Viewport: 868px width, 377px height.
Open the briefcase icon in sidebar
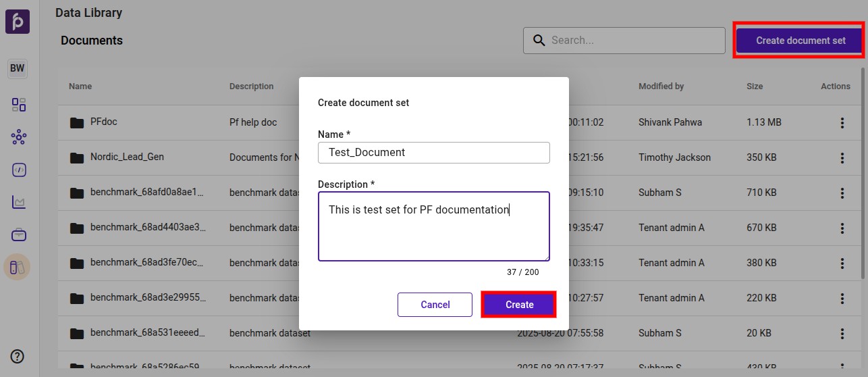pos(18,234)
